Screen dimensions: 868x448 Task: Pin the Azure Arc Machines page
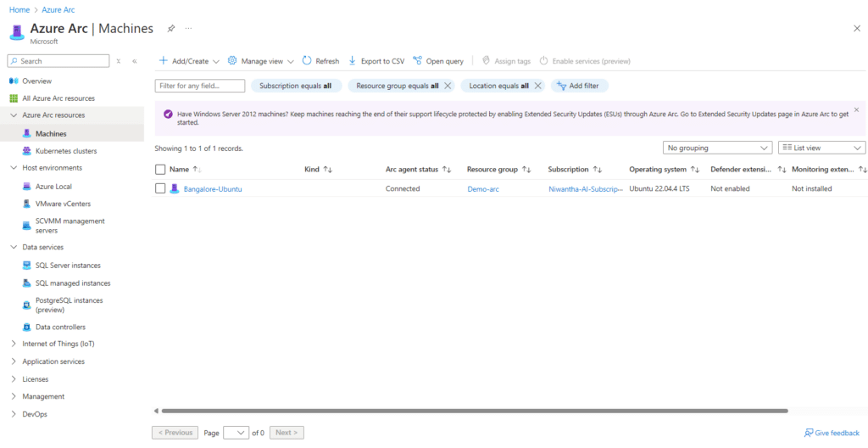pyautogui.click(x=170, y=28)
